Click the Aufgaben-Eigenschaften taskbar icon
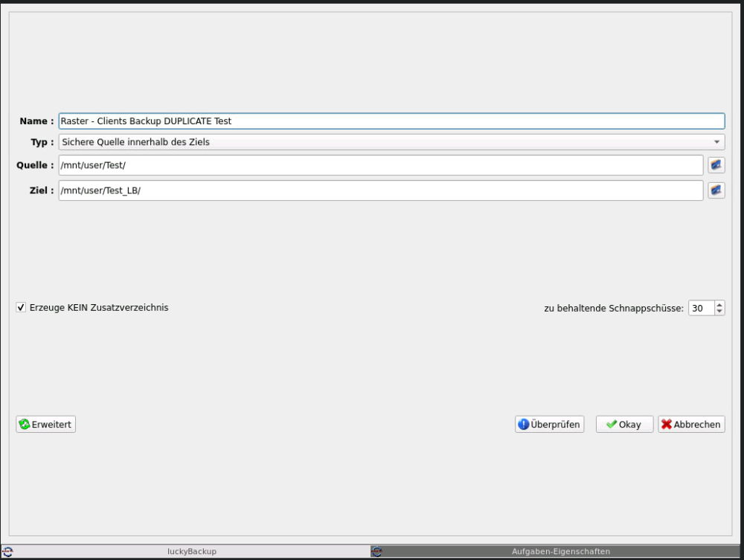This screenshot has width=744, height=560. click(x=376, y=552)
